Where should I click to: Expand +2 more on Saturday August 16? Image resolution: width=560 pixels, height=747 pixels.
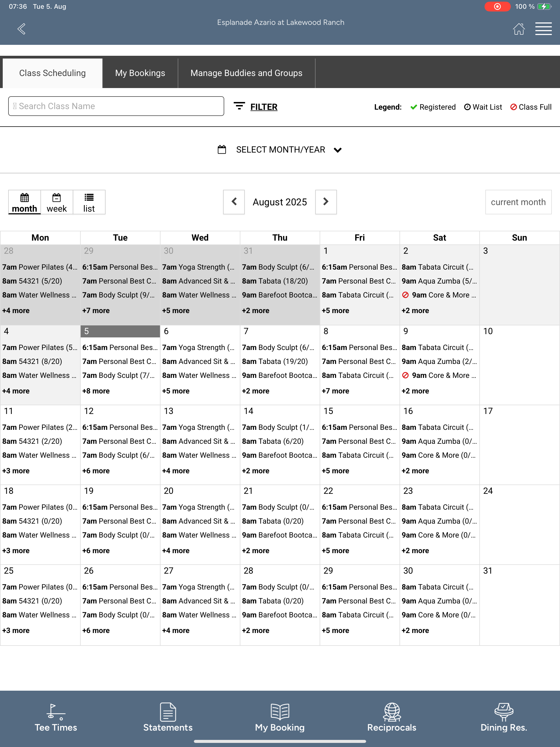point(415,470)
